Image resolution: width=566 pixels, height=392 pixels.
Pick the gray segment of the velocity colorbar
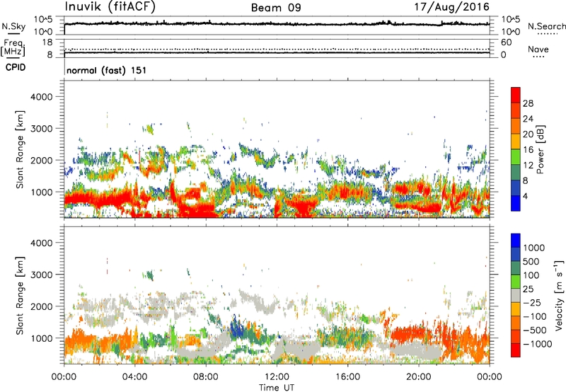tap(516, 296)
